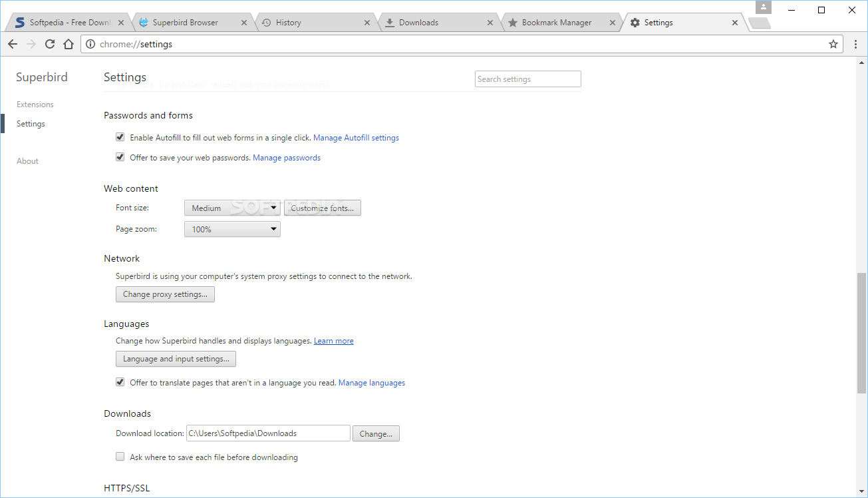Click Change proxy settings button
The width and height of the screenshot is (868, 498).
pyautogui.click(x=165, y=294)
